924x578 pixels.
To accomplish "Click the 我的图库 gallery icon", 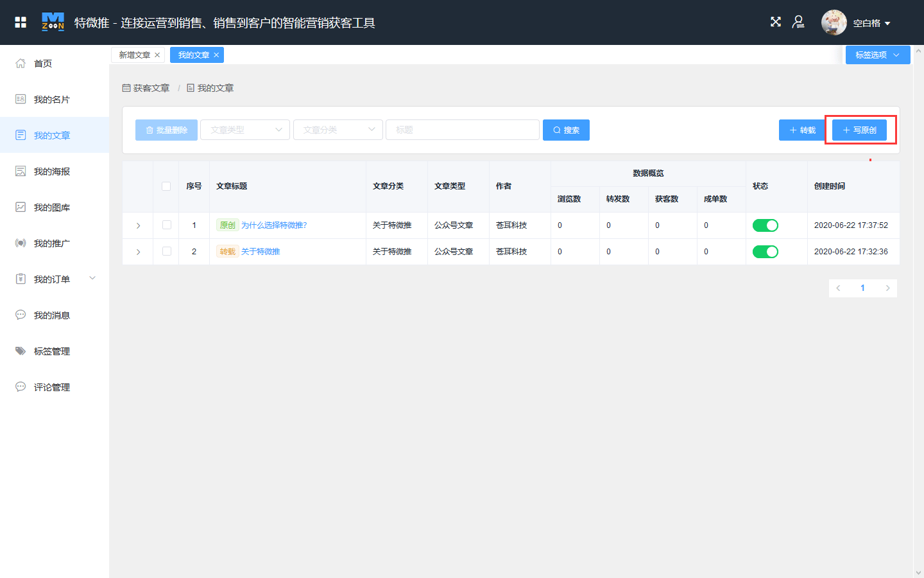I will coord(21,207).
